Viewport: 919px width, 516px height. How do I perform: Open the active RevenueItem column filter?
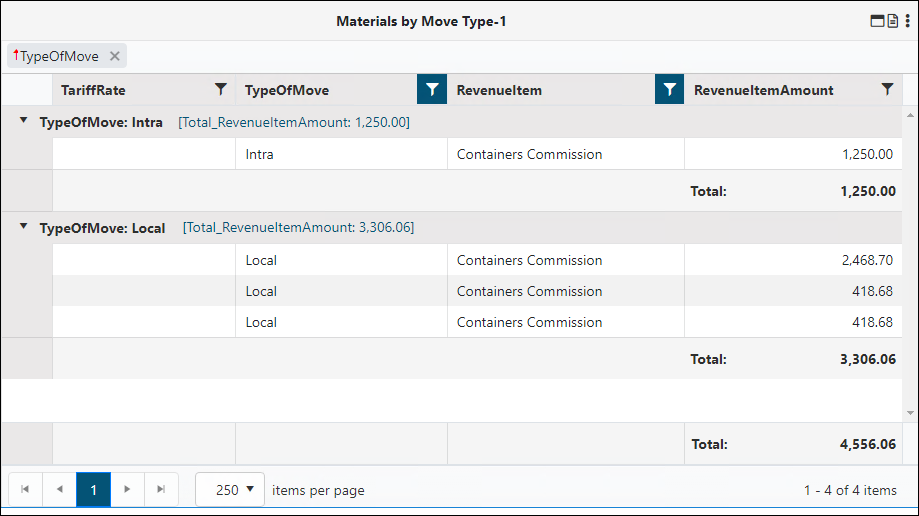(669, 90)
